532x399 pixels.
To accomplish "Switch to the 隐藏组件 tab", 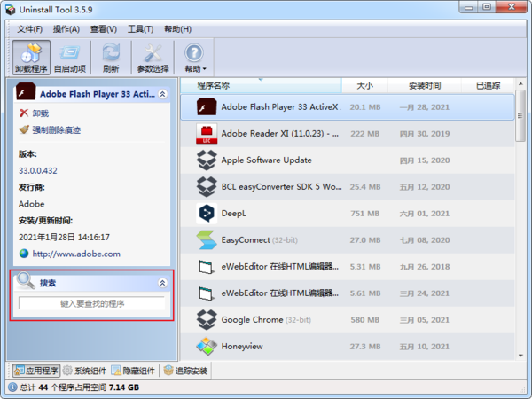I will point(133,371).
